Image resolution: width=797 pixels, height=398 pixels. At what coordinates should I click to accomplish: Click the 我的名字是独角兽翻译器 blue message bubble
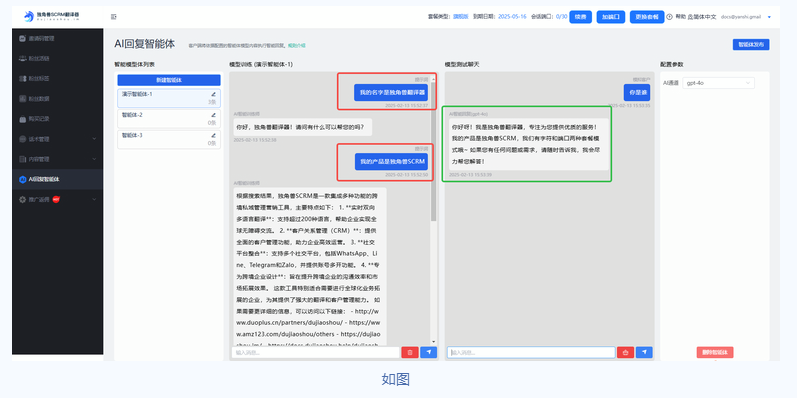(391, 92)
